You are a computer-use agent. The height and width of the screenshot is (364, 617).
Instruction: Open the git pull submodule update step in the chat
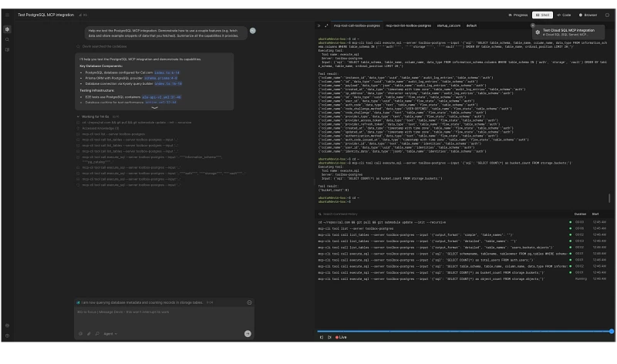[137, 123]
